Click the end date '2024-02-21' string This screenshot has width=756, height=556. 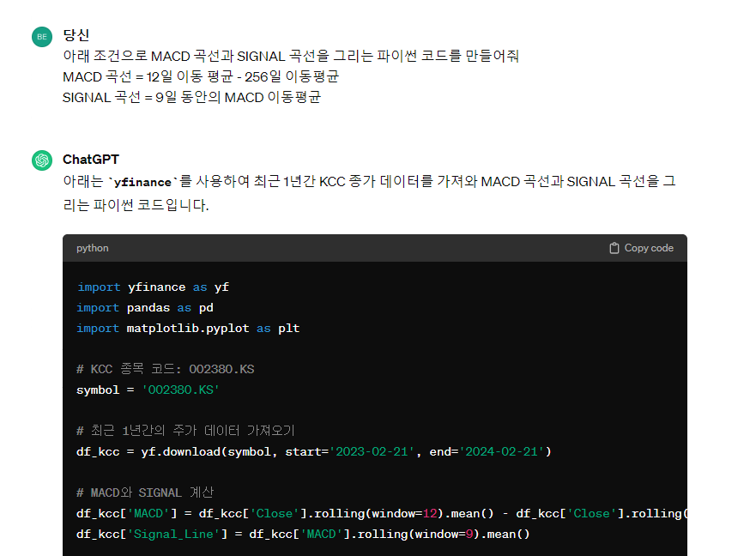pos(501,452)
